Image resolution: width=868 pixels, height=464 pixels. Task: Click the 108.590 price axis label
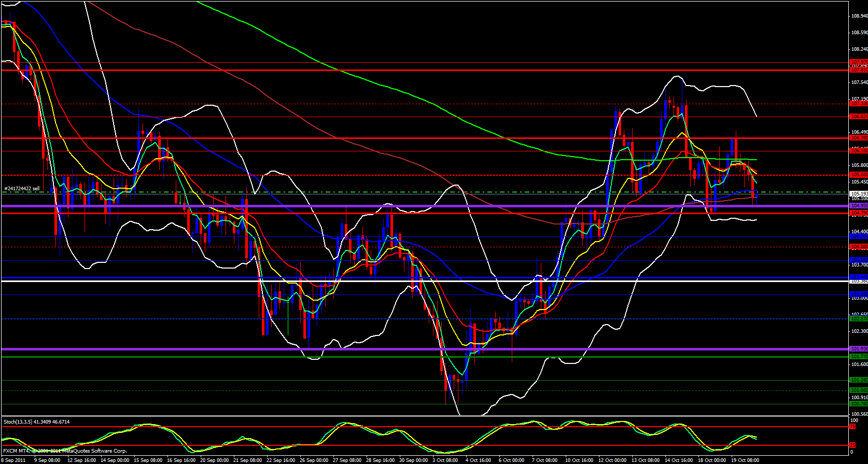pos(859,33)
